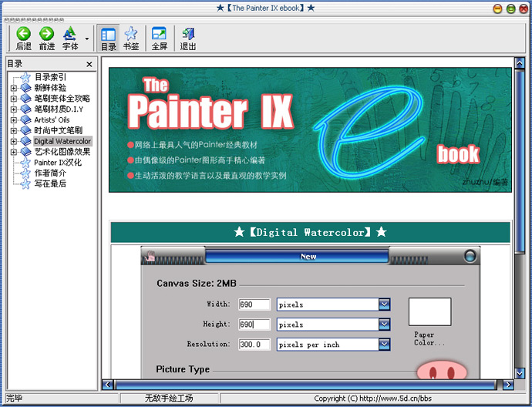Select the 新鲜体验 chapter text
The image size is (532, 407).
click(50, 88)
